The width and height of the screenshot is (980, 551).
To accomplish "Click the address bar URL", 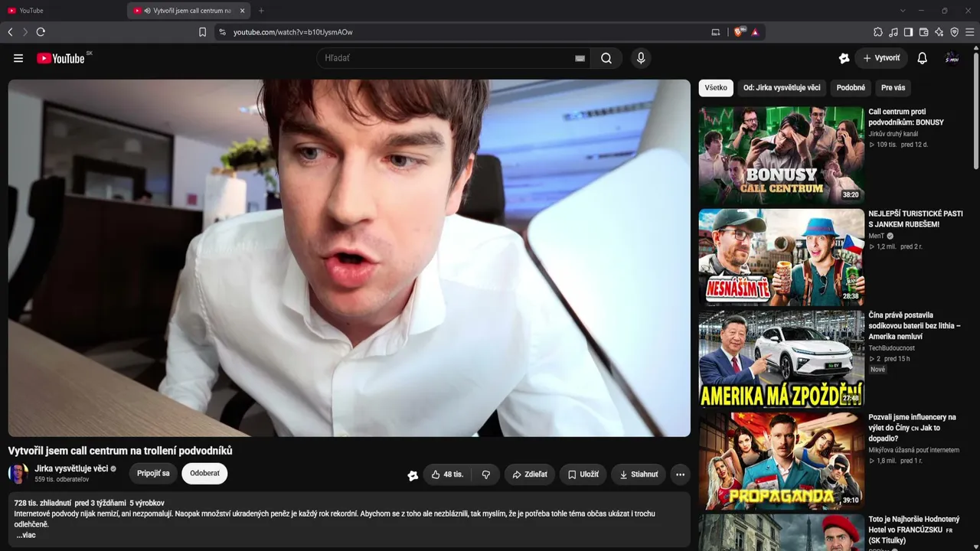I will click(x=293, y=32).
